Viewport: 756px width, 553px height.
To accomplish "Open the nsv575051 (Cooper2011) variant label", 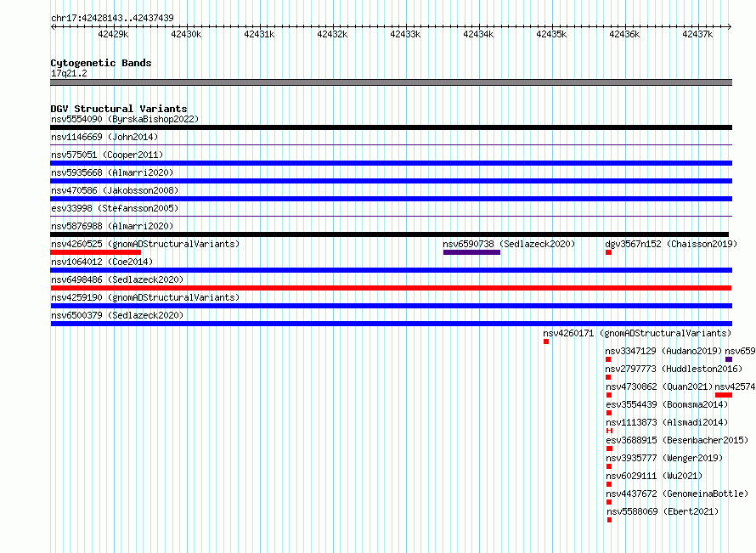I will pos(107,155).
